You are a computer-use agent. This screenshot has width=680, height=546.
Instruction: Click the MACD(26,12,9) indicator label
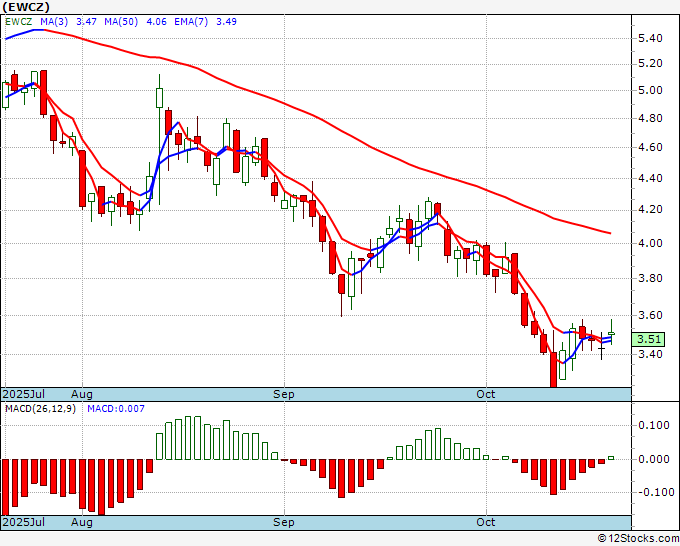(40, 409)
